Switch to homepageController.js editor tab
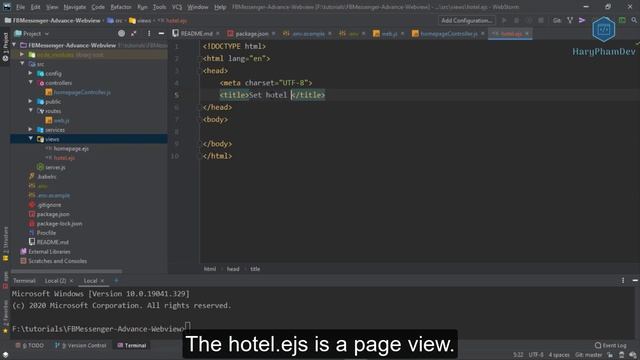This screenshot has height=360, width=640. tap(448, 33)
